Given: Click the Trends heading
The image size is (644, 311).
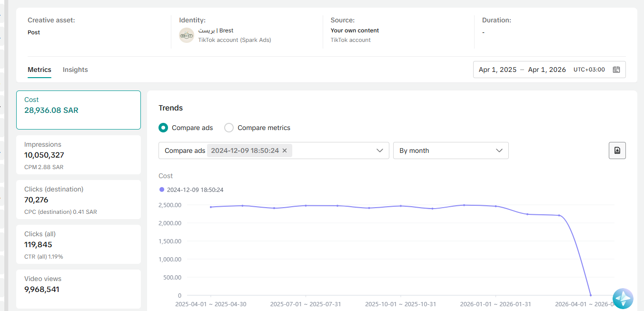Looking at the screenshot, I should click(170, 108).
